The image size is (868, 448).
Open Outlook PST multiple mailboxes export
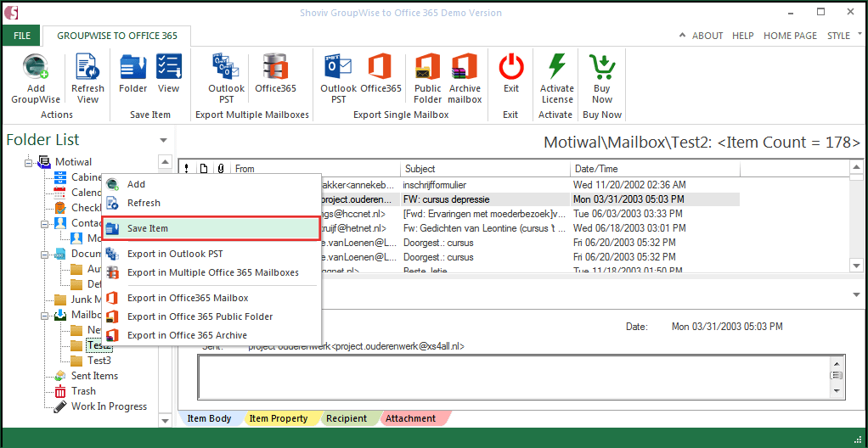point(226,68)
